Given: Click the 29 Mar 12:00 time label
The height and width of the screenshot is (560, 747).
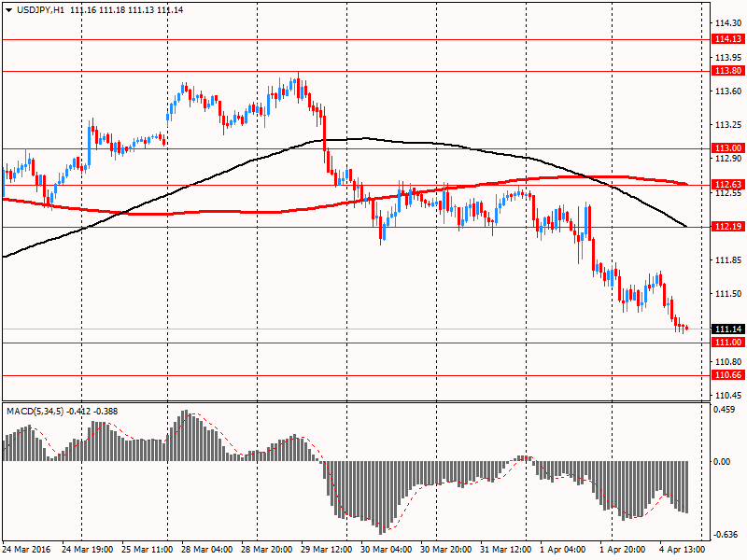Looking at the screenshot, I should [x=326, y=550].
